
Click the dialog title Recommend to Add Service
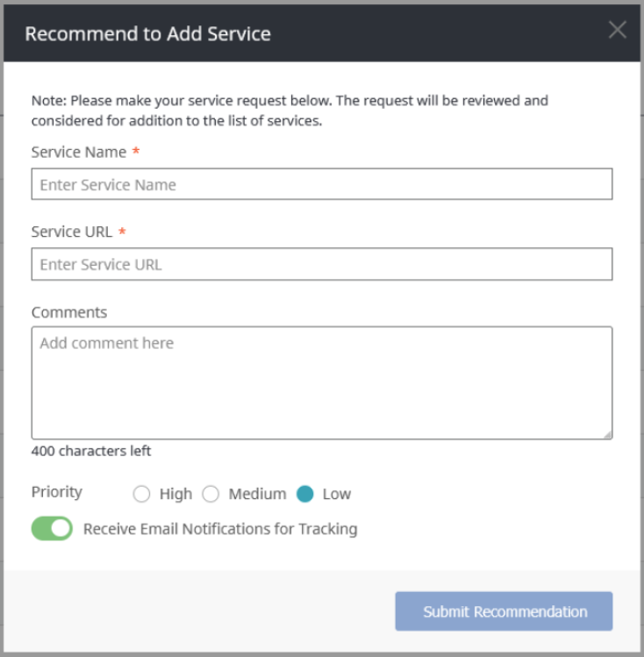coord(147,34)
